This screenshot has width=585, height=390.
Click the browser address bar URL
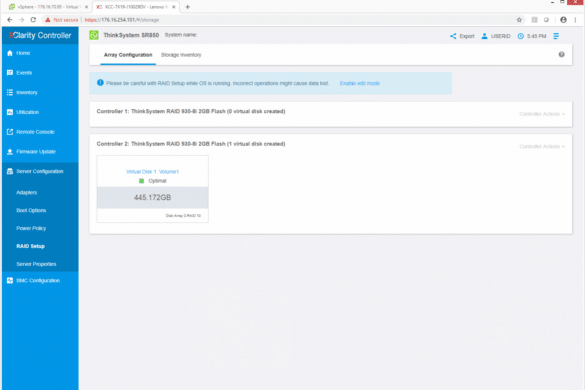coord(122,20)
